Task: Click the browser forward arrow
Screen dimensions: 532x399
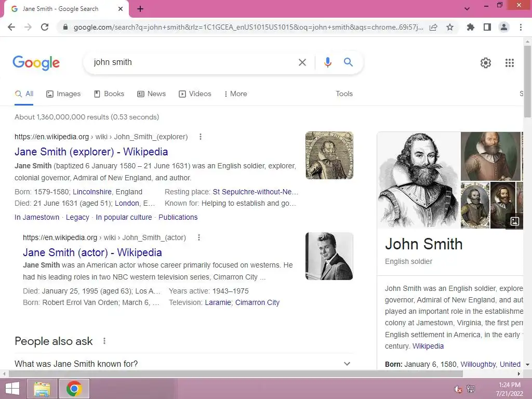Action: click(x=28, y=27)
